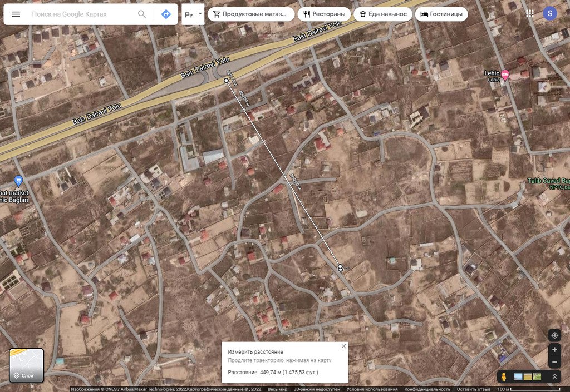Viewport: 570px width, 392px height.
Task: Open the input language dropdown arrow
Action: [200, 13]
